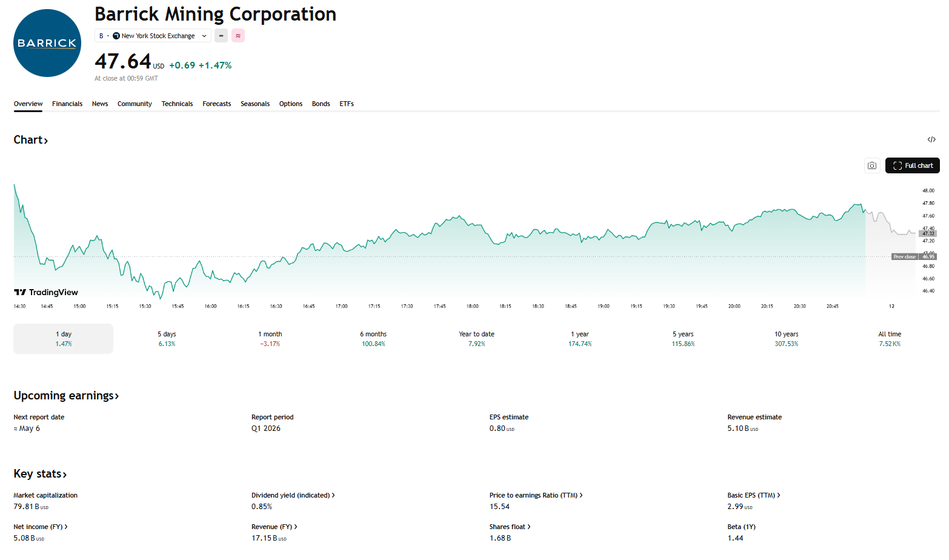The image size is (949, 560).
Task: Select the 5 days time range
Action: [x=167, y=338]
